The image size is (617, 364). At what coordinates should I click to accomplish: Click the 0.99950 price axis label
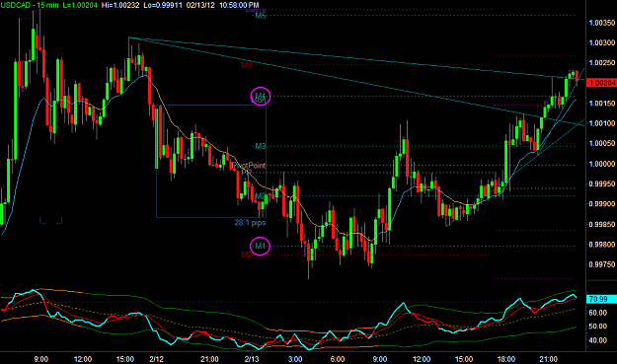(602, 183)
